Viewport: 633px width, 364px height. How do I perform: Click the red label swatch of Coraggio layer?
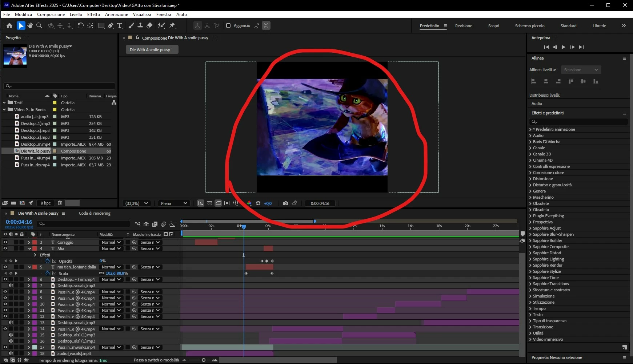point(35,242)
